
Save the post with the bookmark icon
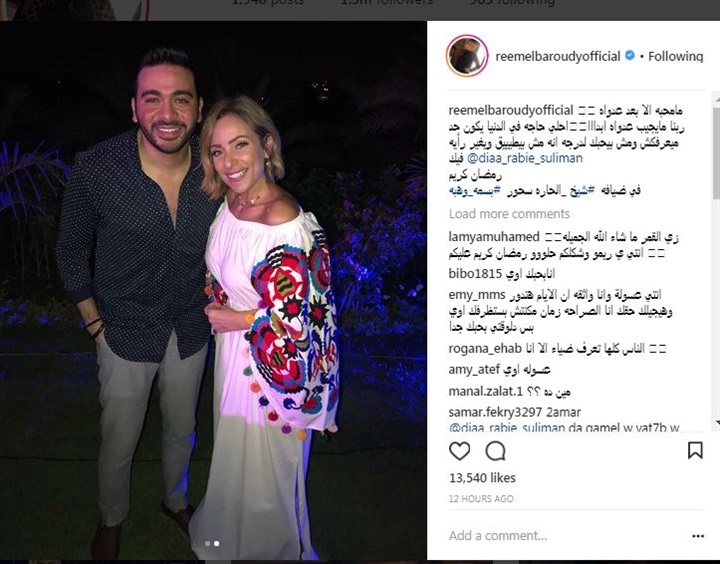coord(695,451)
